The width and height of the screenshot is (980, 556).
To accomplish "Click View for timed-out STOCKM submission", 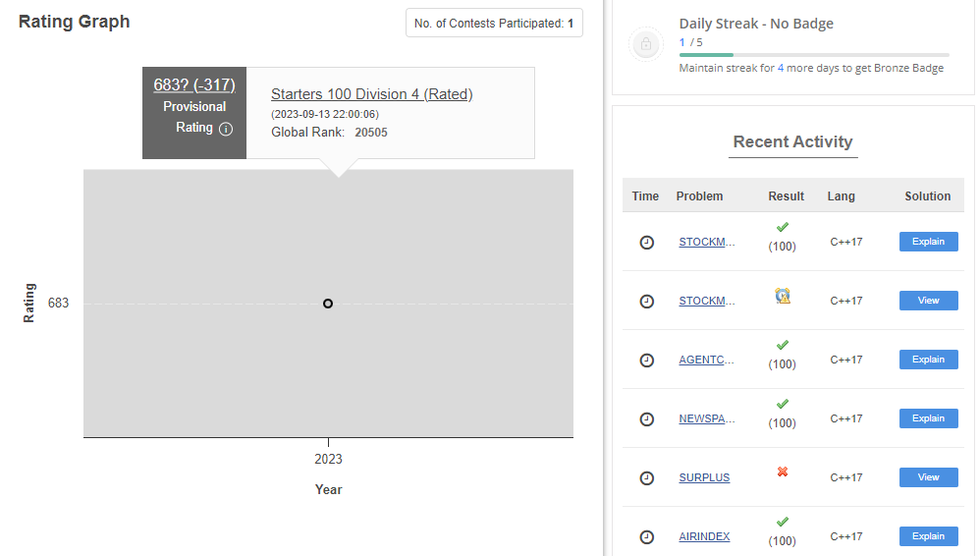I will [928, 301].
